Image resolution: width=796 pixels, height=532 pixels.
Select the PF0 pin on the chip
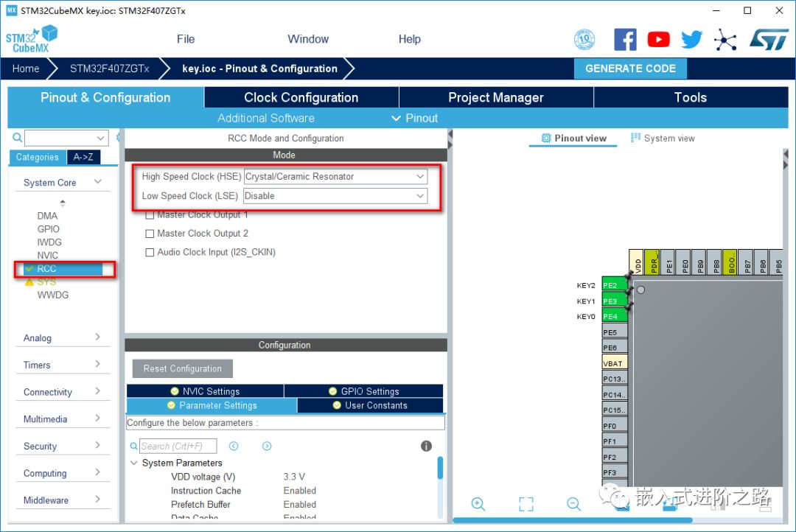pyautogui.click(x=615, y=425)
